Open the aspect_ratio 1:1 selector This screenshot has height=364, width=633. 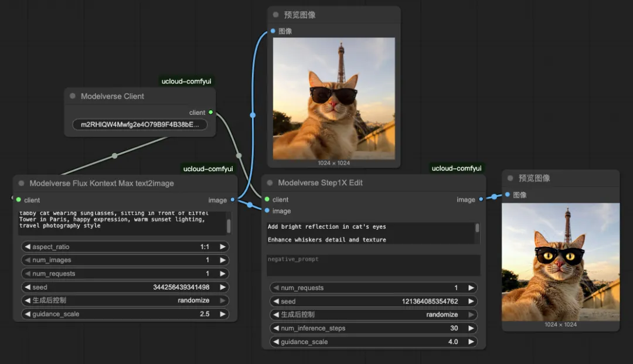(x=125, y=247)
